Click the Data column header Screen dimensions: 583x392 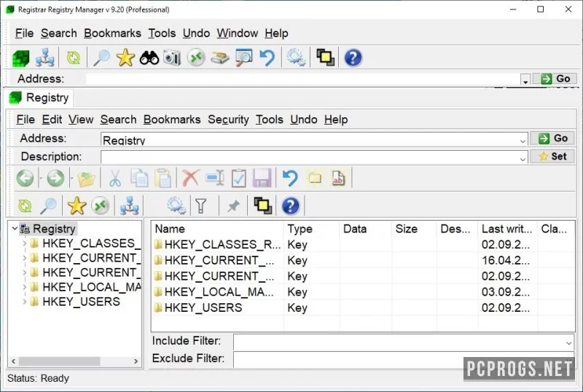click(366, 229)
